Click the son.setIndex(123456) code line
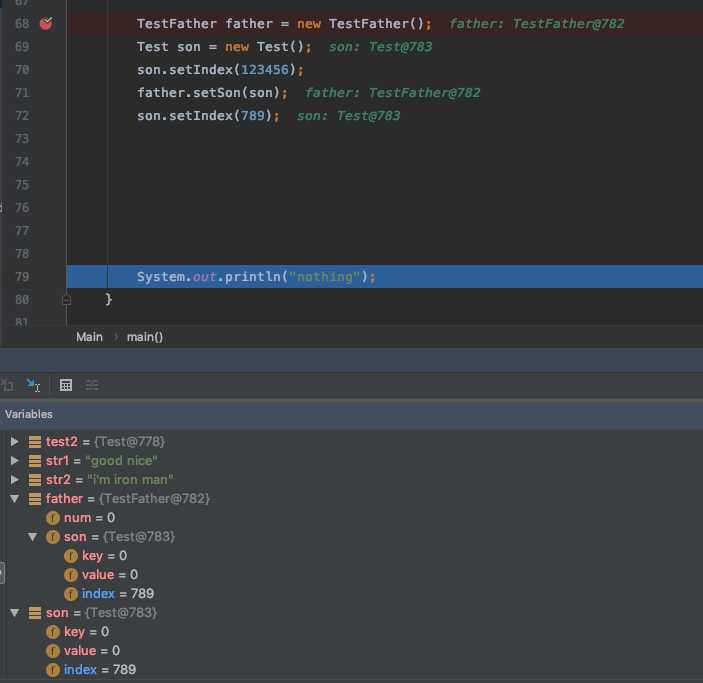703x683 pixels. tap(220, 70)
